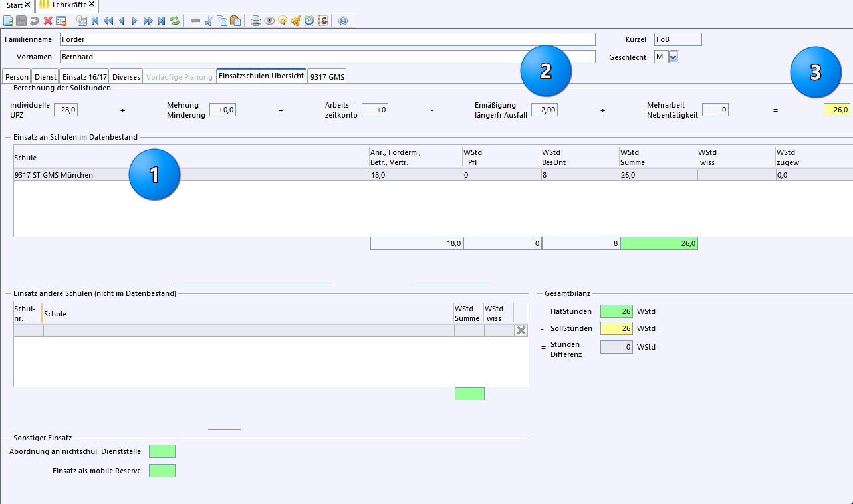Click the yellow Sollstunden result field
853x504 pixels.
[x=836, y=110]
